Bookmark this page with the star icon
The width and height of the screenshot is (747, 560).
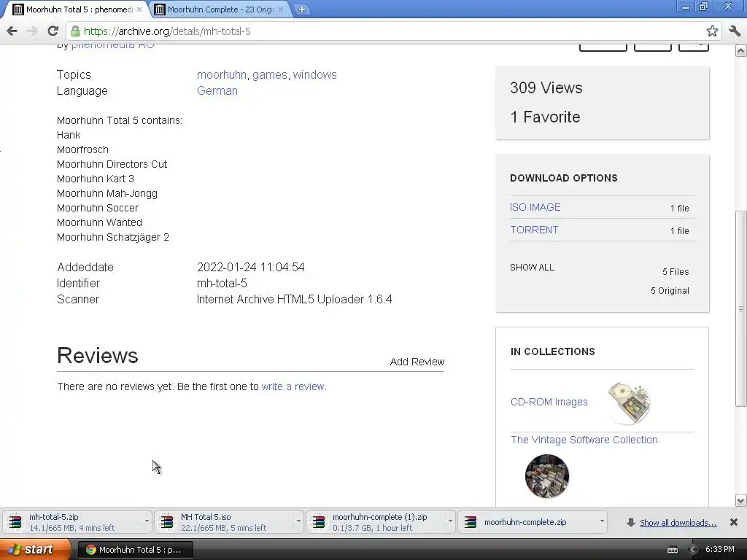point(712,31)
